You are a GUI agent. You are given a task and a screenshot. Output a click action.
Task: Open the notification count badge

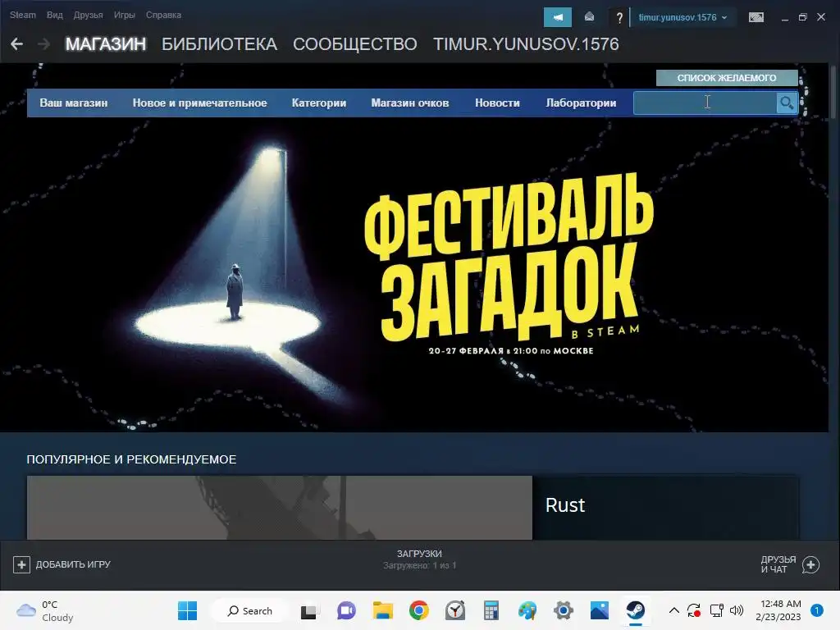point(817,610)
